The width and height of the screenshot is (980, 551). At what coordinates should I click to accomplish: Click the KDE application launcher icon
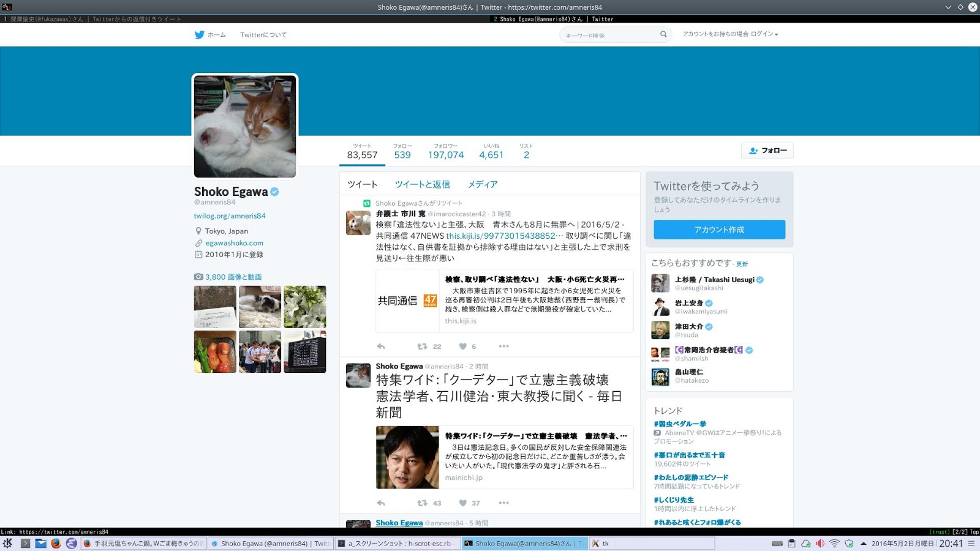tap(8, 543)
